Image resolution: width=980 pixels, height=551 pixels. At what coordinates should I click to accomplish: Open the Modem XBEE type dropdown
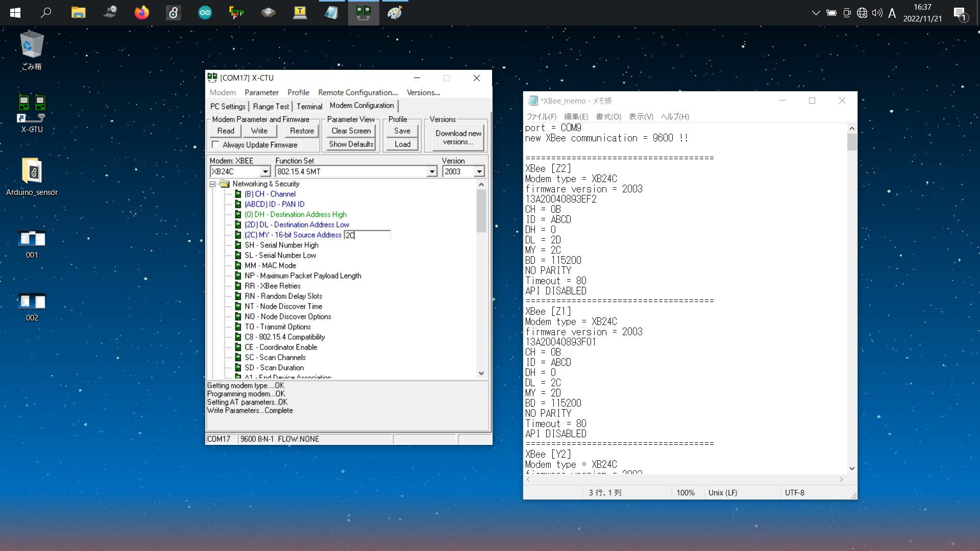click(x=265, y=172)
